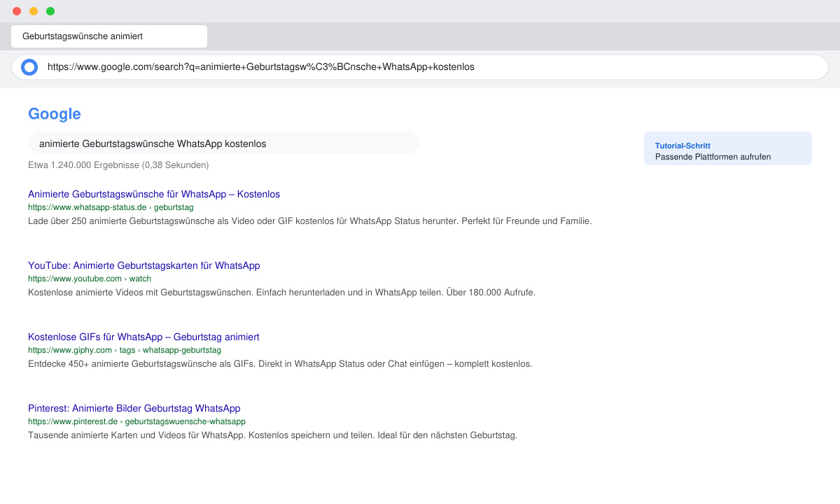Click the pinterest.de geburtstagswuensche-whatsapp URL
This screenshot has height=504, width=840.
coord(136,421)
